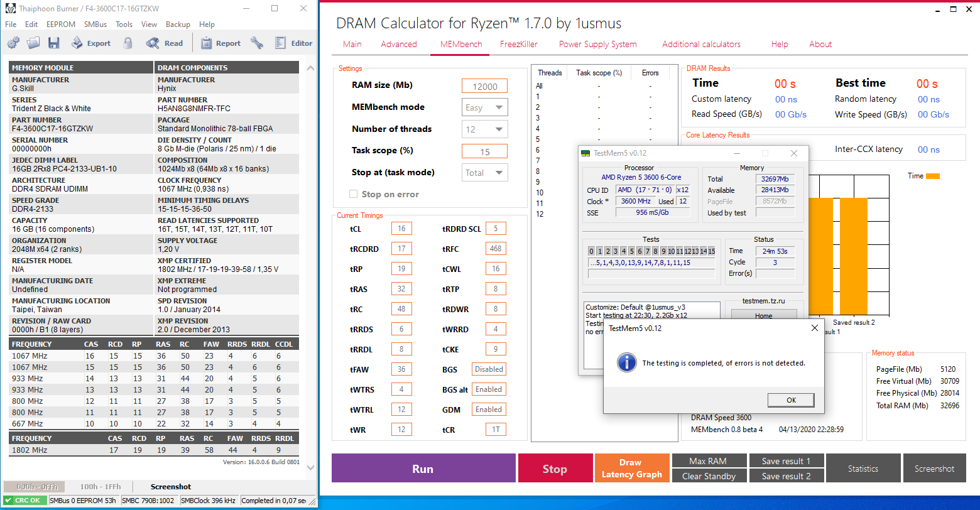This screenshot has width=980, height=510.
Task: Click the TestMem5 title bar memory icon
Action: coord(585,153)
